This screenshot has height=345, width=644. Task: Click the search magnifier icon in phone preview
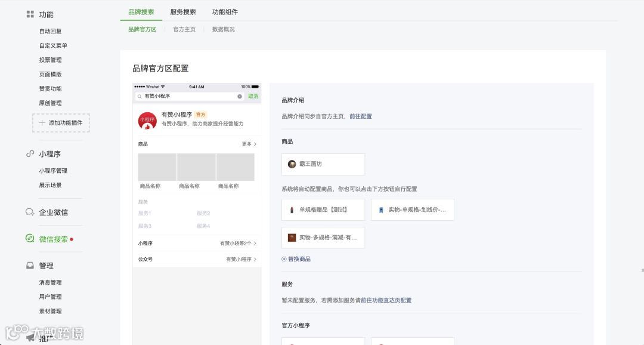[140, 96]
